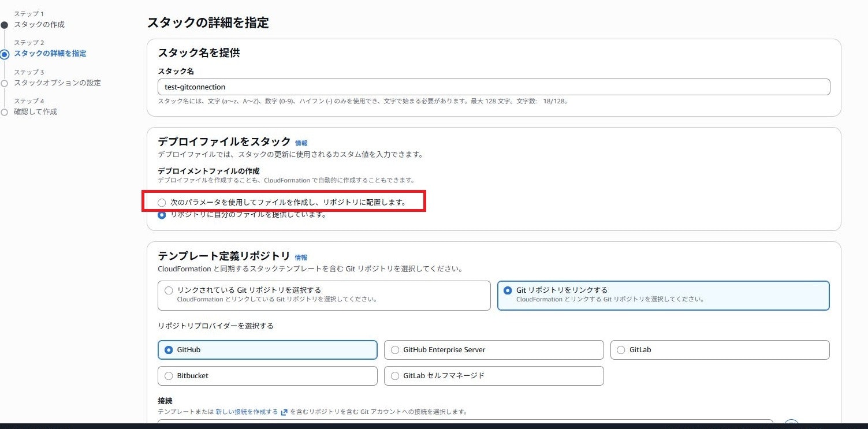The width and height of the screenshot is (868, 429).
Task: Choose リンクされている Git リポジトリを選択する option
Action: 324,296
